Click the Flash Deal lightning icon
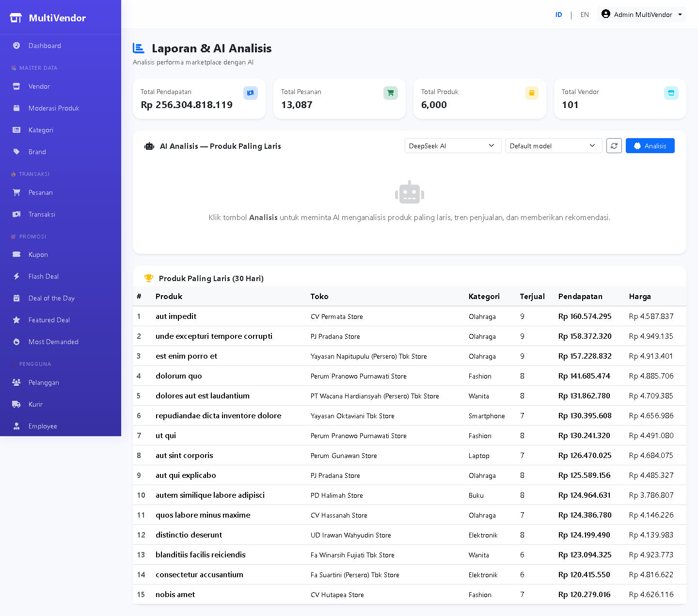The width and height of the screenshot is (698, 616). 16,276
